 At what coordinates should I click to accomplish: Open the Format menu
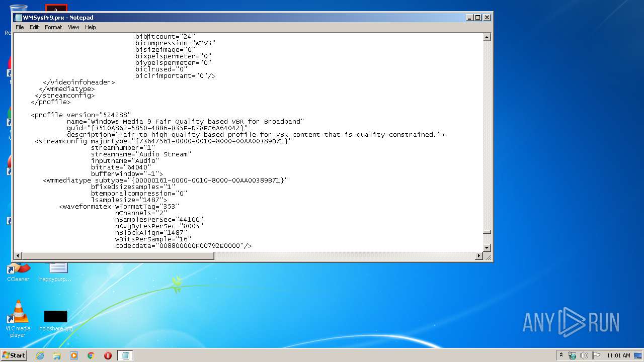(53, 27)
